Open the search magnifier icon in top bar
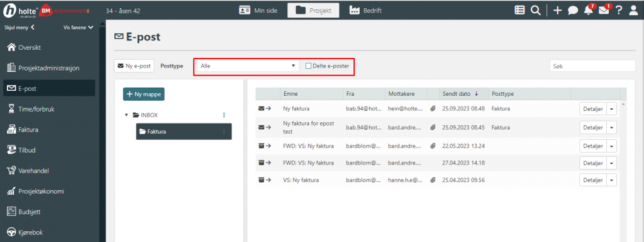 536,11
